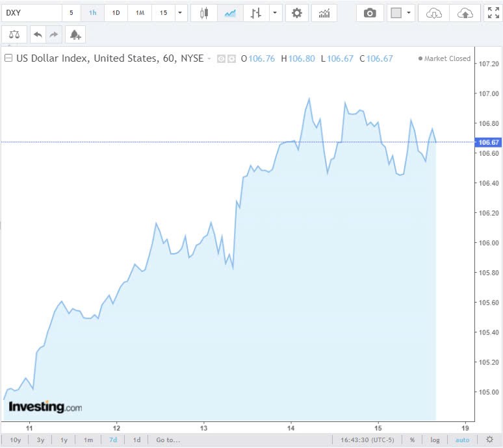Click the 16:43:30 (UTC-5) timezone clock
The width and height of the screenshot is (503, 448).
pos(367,440)
